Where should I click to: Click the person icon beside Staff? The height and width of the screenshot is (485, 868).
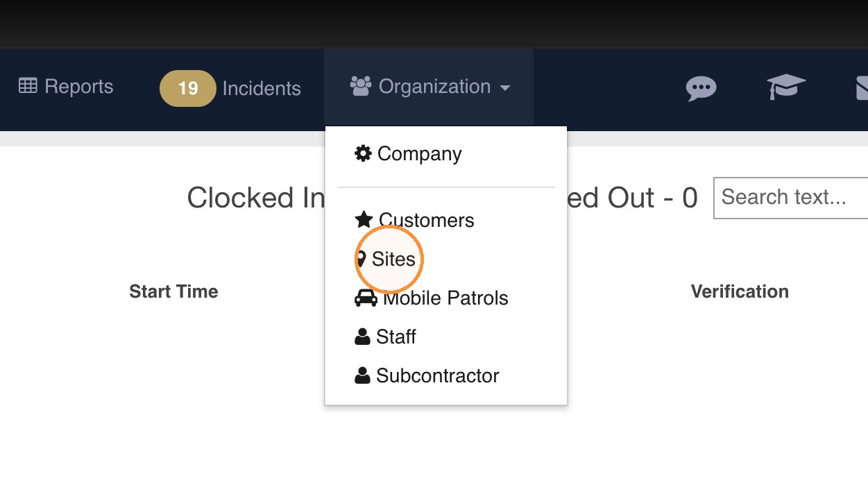[x=362, y=337]
